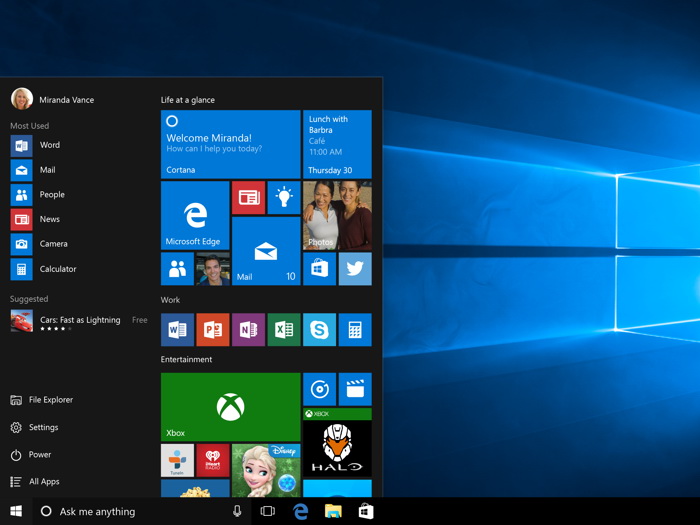Viewport: 700px width, 525px height.
Task: Open File Explorer from Start menu
Action: pyautogui.click(x=42, y=400)
